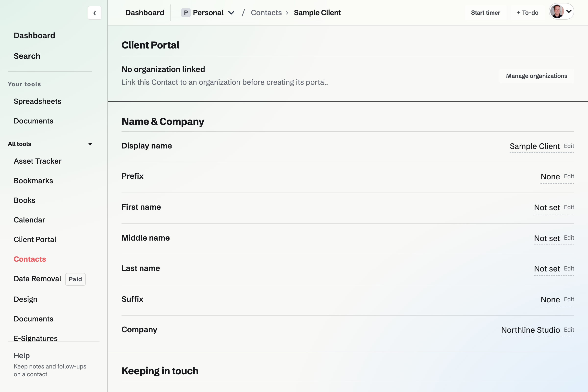
Task: Add a new To-do
Action: click(x=527, y=12)
